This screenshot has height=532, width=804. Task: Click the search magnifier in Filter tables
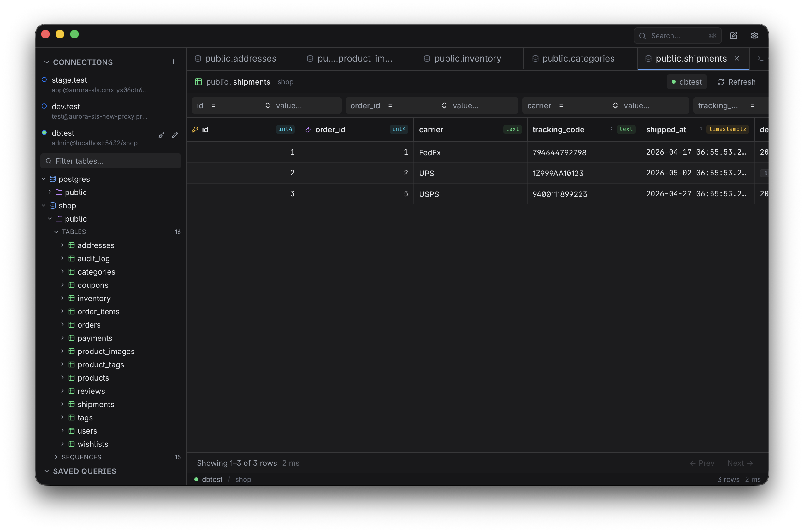point(49,161)
